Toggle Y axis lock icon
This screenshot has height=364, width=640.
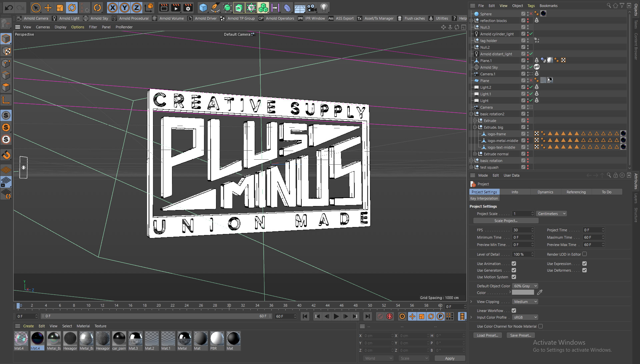pyautogui.click(x=125, y=7)
